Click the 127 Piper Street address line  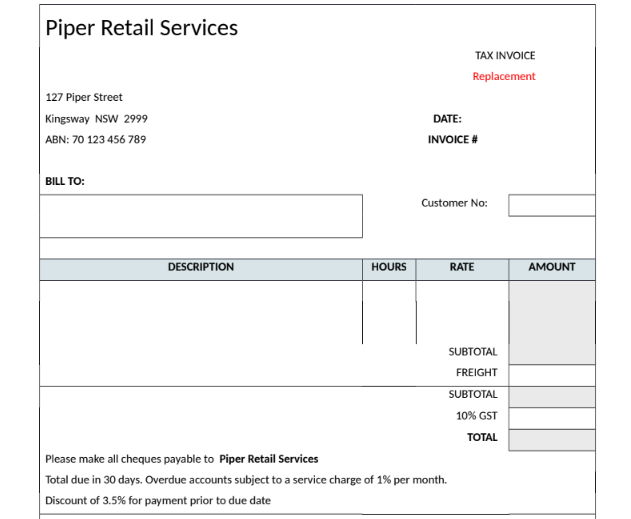point(84,98)
